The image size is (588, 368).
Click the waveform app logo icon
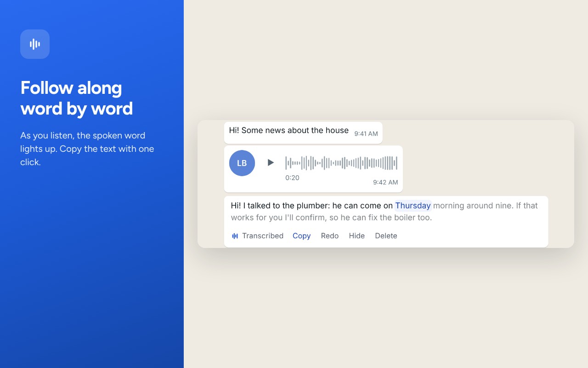point(35,44)
